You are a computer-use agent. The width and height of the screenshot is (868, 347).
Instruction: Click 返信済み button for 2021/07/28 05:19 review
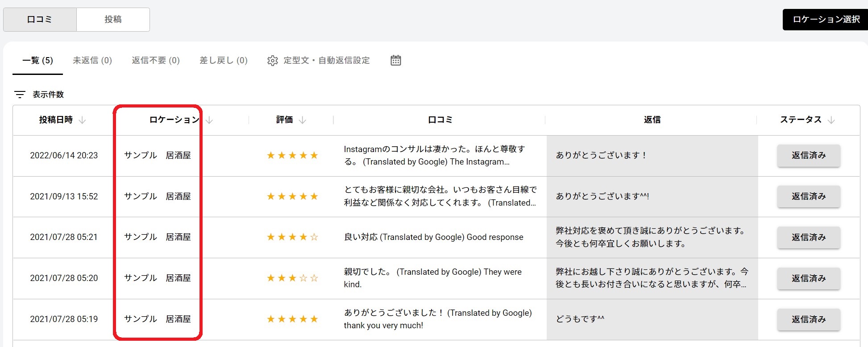808,319
